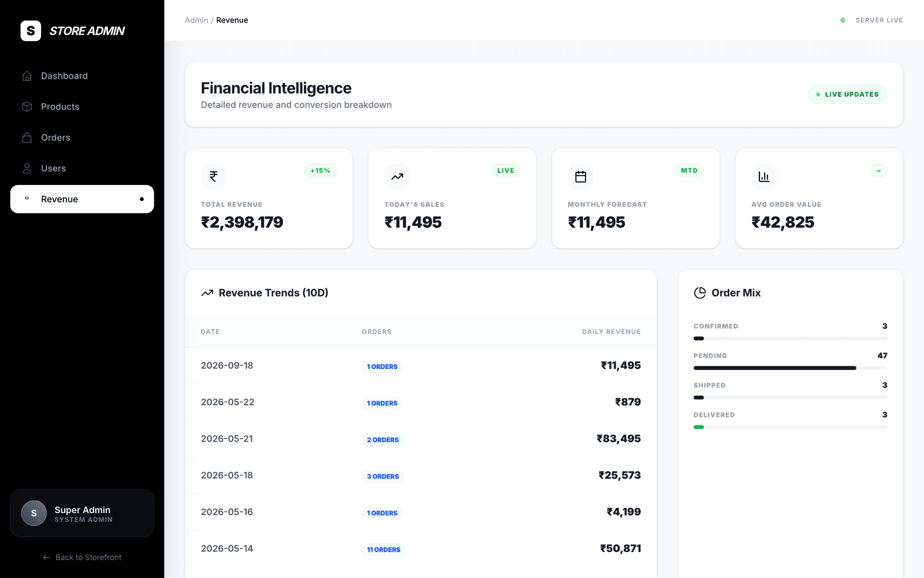Click the calendar icon on Monthly Forecast card
Viewport: 924px width, 578px height.
pos(580,176)
